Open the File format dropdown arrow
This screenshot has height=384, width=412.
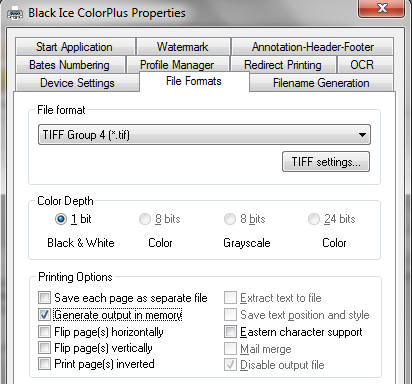[362, 135]
